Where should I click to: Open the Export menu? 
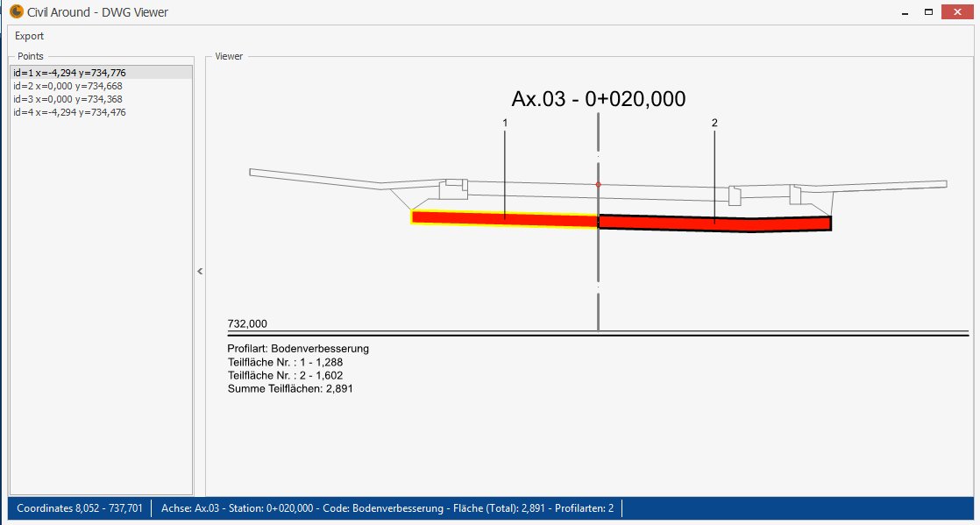point(30,36)
